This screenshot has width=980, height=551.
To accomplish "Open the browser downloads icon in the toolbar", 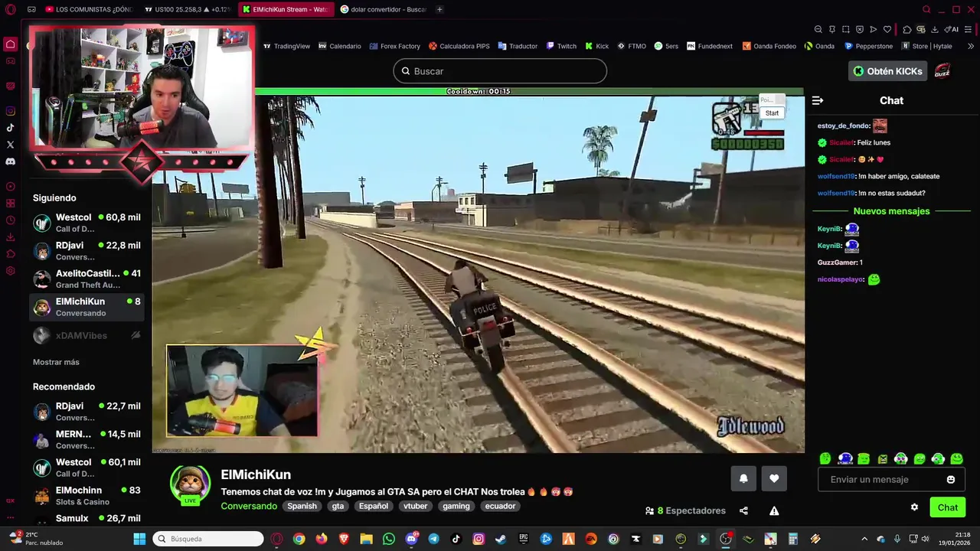I will coord(935,29).
